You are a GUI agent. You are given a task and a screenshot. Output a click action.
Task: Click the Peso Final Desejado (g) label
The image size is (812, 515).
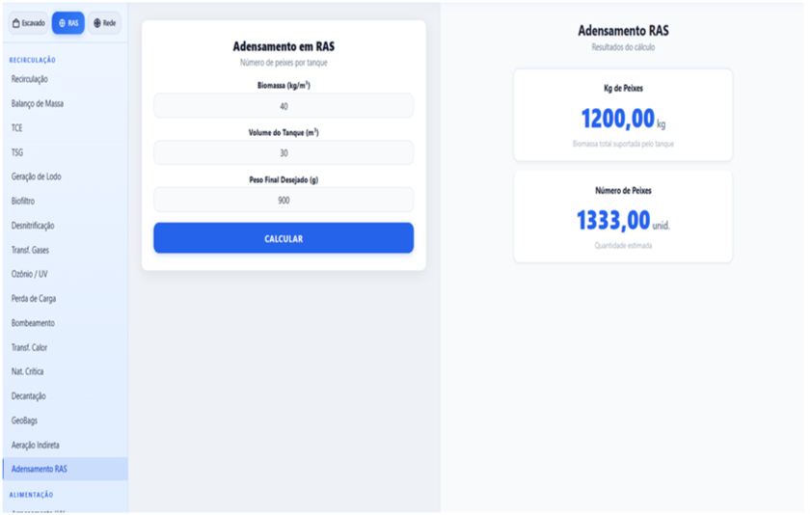pyautogui.click(x=284, y=179)
